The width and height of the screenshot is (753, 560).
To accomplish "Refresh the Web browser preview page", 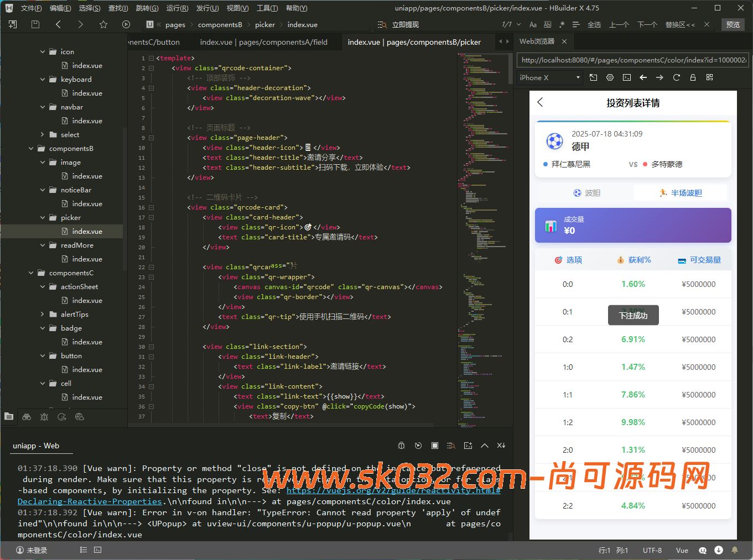I will coord(676,77).
